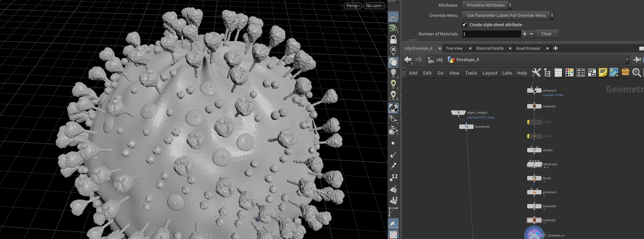The width and height of the screenshot is (644, 239).
Task: Open the Persp view dropdown
Action: (x=353, y=6)
